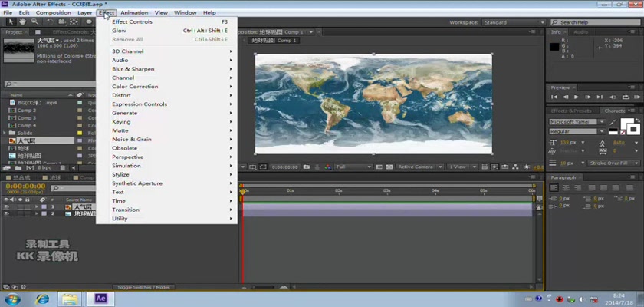Toggle loop option in Preview panel
This screenshot has height=307, width=644.
(626, 97)
